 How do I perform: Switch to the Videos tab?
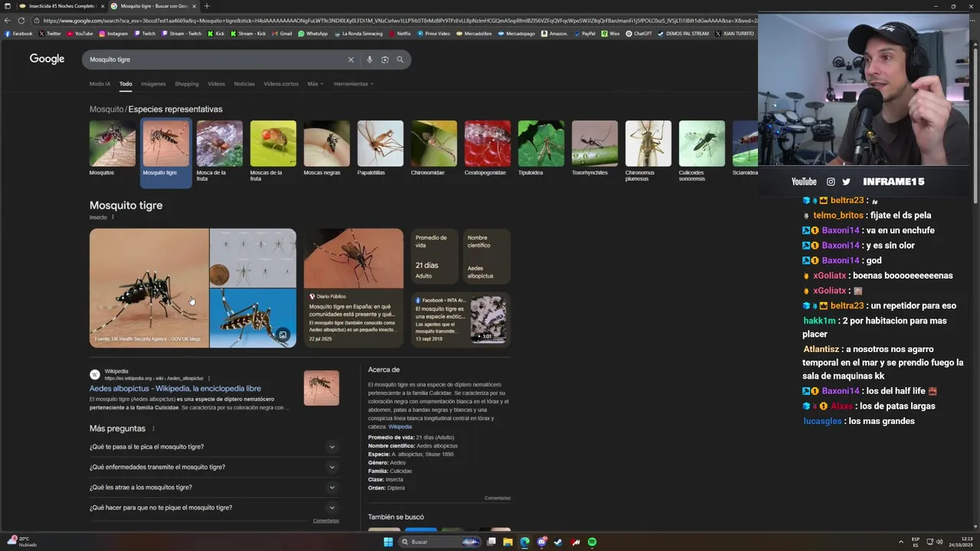(x=217, y=83)
